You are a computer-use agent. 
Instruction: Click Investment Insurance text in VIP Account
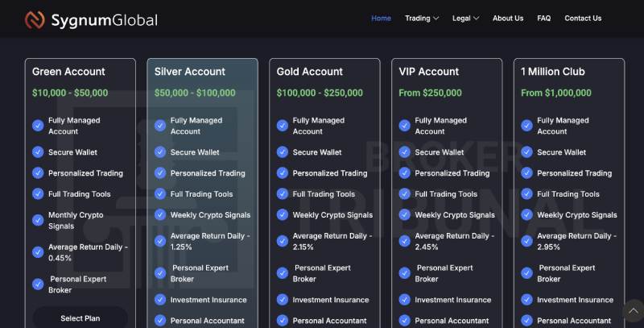click(x=453, y=300)
